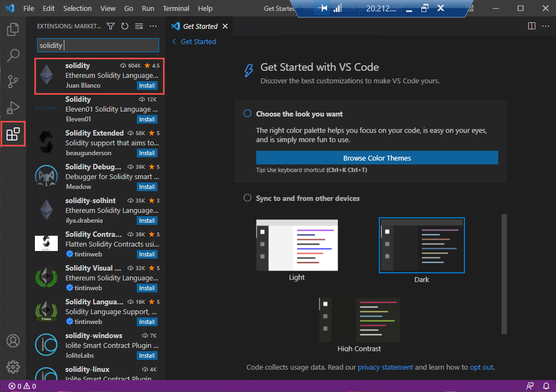Open Source Control view
The width and height of the screenshot is (556, 392).
click(13, 82)
